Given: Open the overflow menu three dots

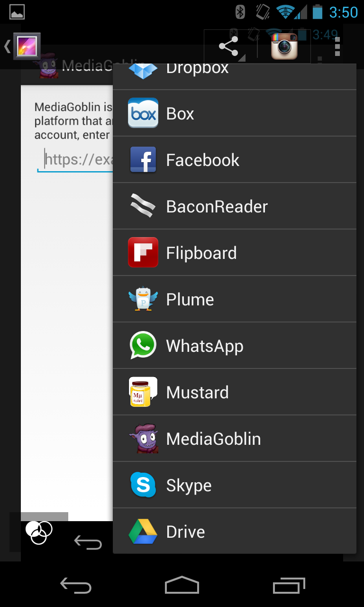Looking at the screenshot, I should tap(337, 46).
